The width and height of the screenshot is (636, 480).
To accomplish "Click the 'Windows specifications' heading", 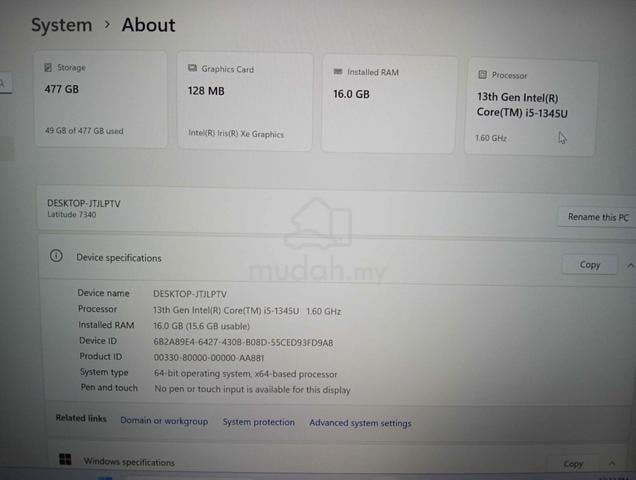I will point(129,462).
